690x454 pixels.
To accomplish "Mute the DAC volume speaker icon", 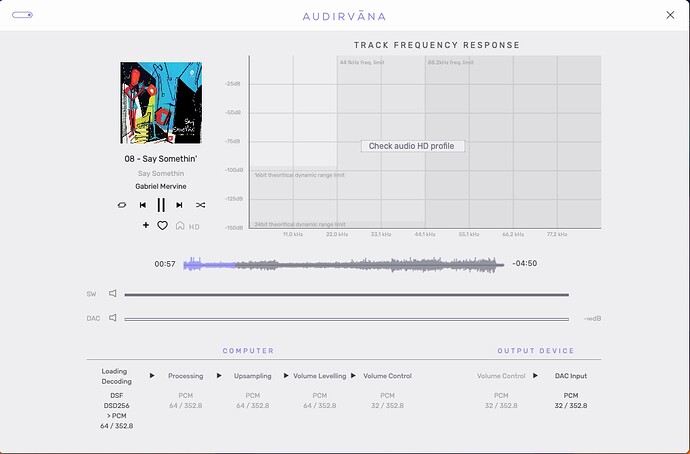I will 113,318.
